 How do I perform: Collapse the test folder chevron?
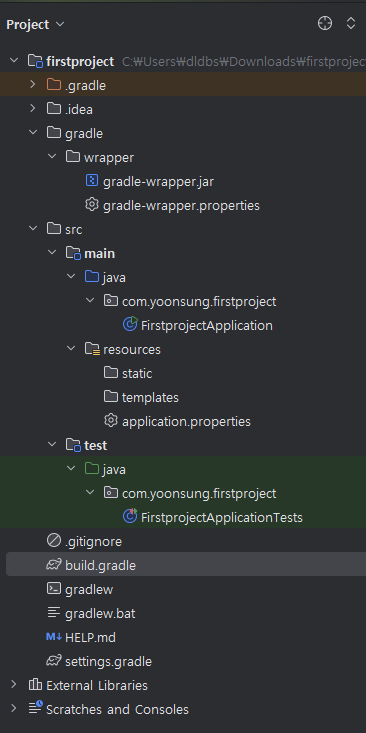point(51,445)
